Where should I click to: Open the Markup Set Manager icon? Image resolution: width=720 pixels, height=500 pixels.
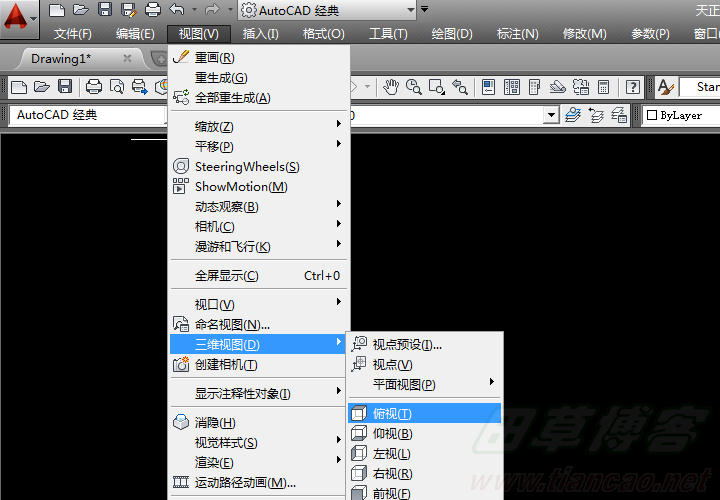(x=581, y=87)
